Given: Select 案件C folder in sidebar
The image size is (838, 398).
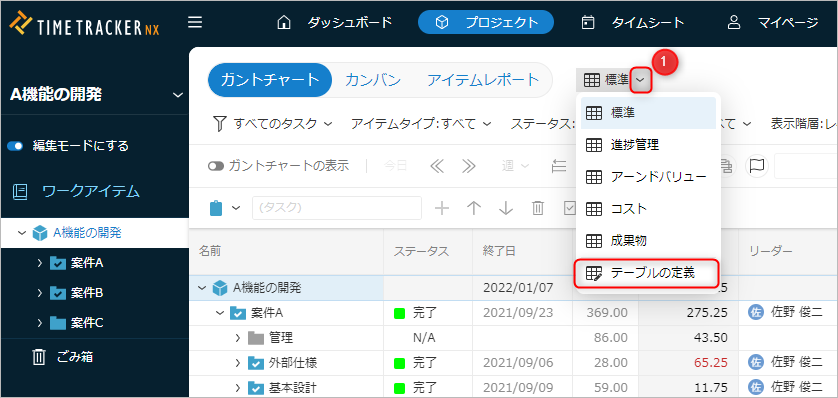Looking at the screenshot, I should [76, 323].
